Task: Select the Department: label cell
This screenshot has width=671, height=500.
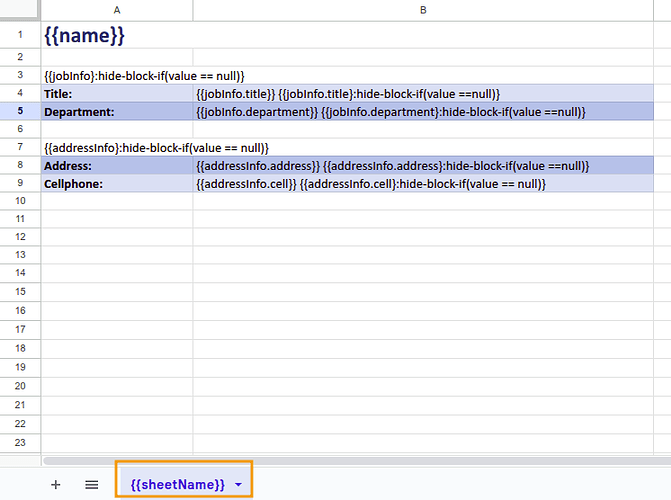Action: point(117,111)
